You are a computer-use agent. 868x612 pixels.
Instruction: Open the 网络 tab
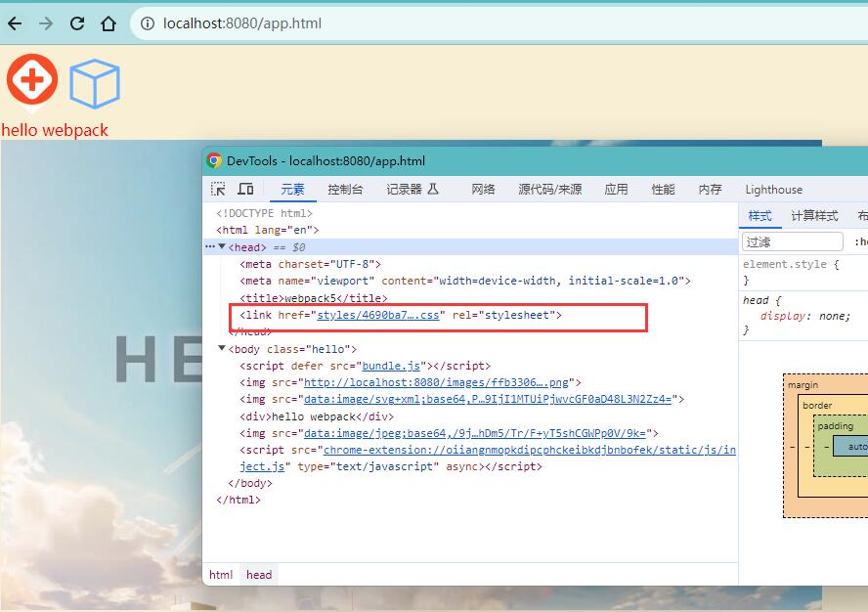483,190
